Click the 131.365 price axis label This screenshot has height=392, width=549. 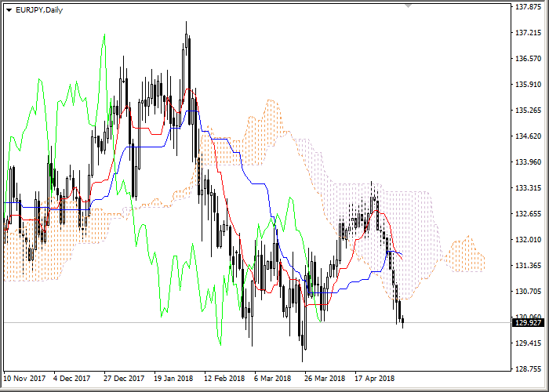point(528,266)
